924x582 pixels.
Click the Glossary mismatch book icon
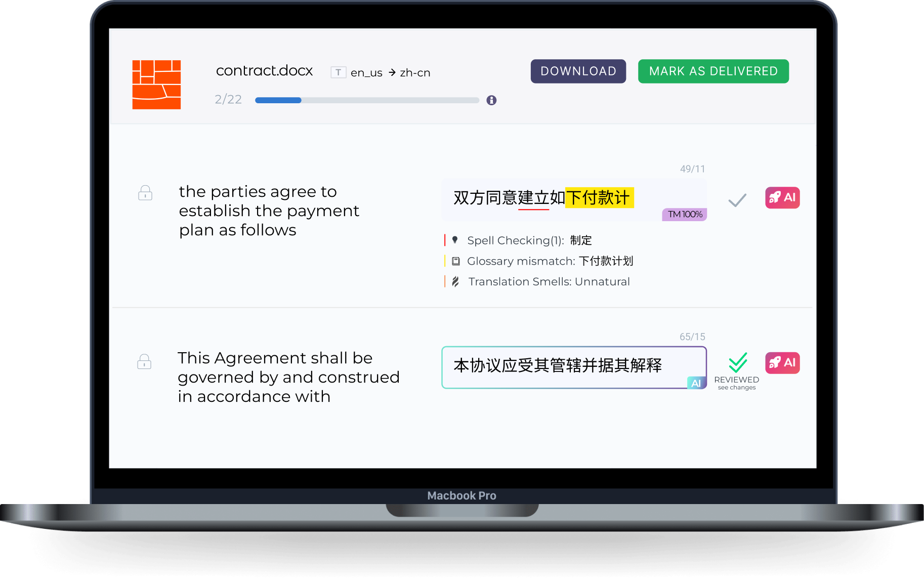coord(457,261)
